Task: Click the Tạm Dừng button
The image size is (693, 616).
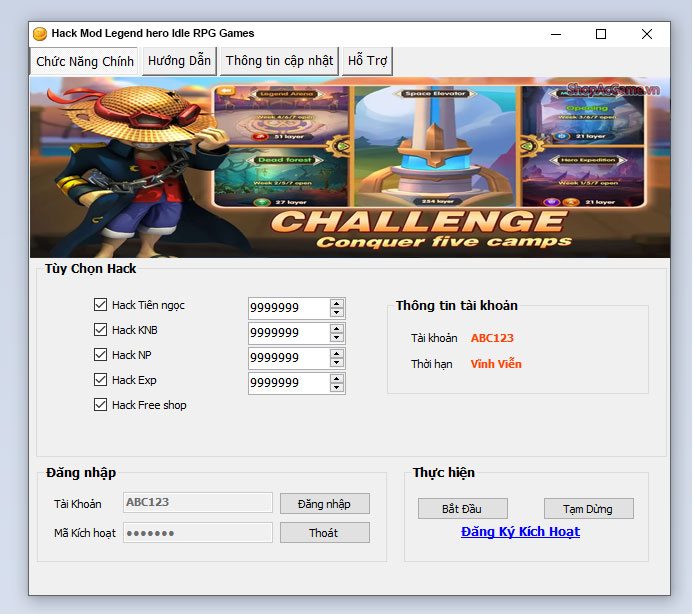Action: (x=588, y=509)
